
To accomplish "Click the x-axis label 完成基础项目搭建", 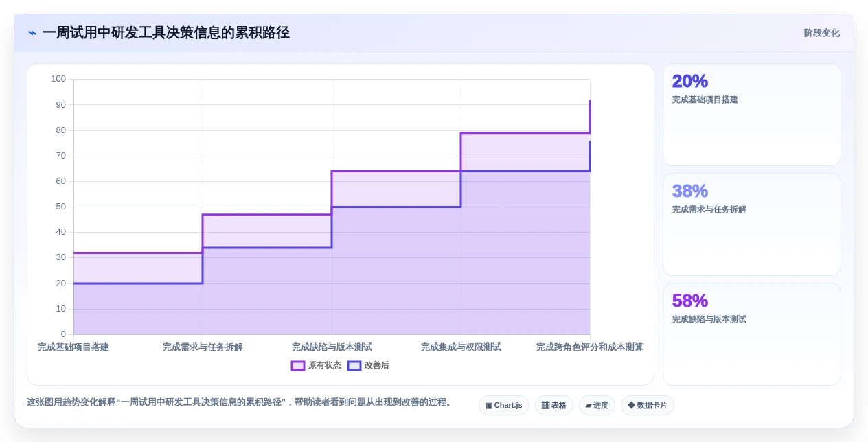I will click(x=73, y=347).
